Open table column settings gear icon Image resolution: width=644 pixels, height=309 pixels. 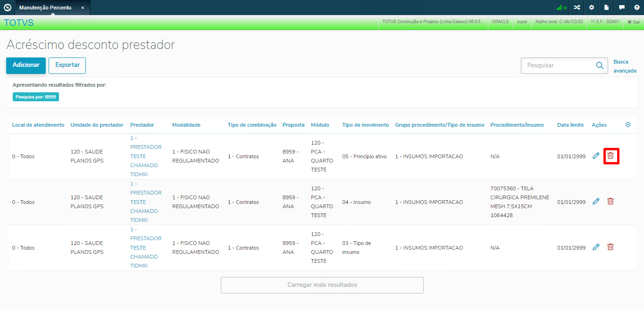click(628, 125)
